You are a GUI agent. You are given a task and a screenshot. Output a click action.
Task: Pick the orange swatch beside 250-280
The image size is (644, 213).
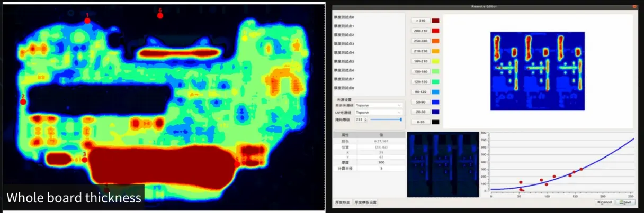click(435, 41)
